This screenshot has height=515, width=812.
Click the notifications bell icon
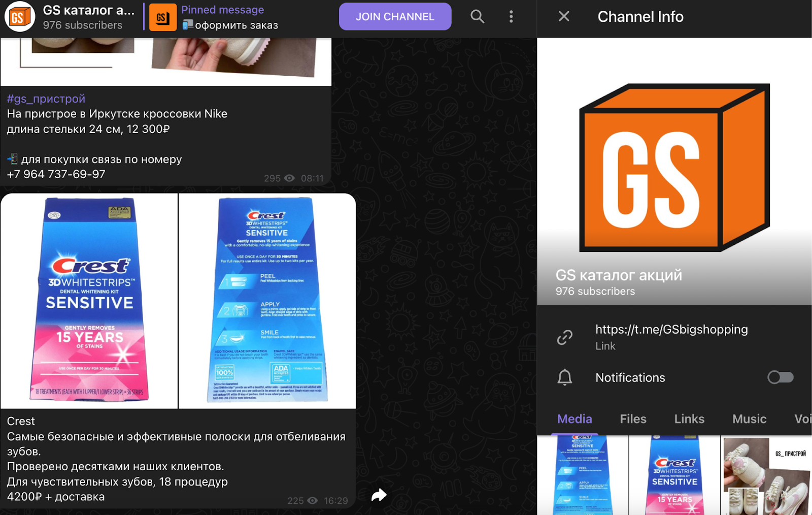click(x=565, y=377)
